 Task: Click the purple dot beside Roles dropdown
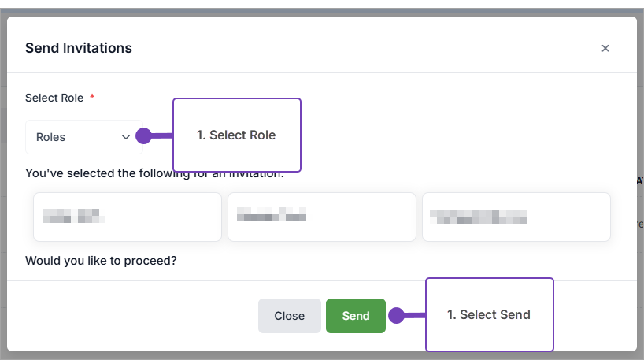tap(143, 136)
